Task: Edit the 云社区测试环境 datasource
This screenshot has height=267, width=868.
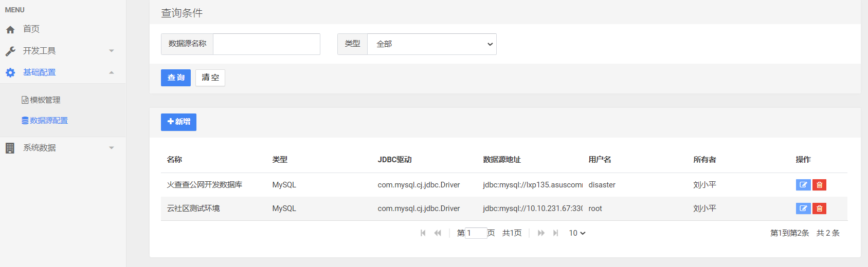Action: [803, 208]
